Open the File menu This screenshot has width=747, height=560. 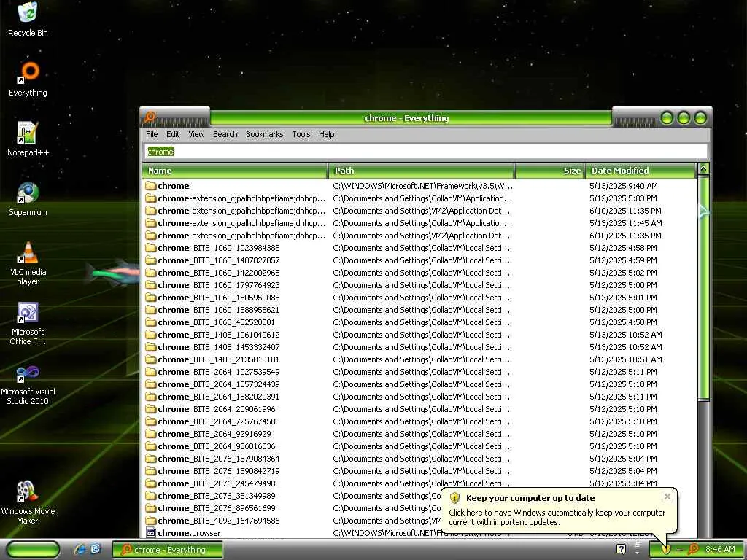(152, 134)
